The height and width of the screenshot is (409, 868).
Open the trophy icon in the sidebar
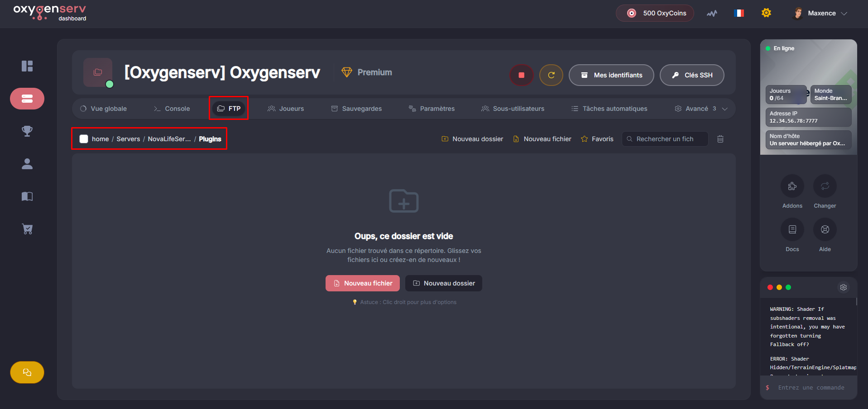(x=27, y=131)
